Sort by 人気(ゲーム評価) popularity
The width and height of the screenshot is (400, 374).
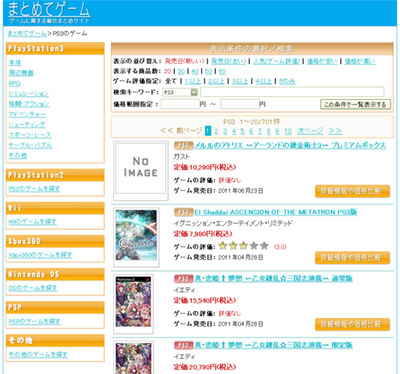(276, 61)
